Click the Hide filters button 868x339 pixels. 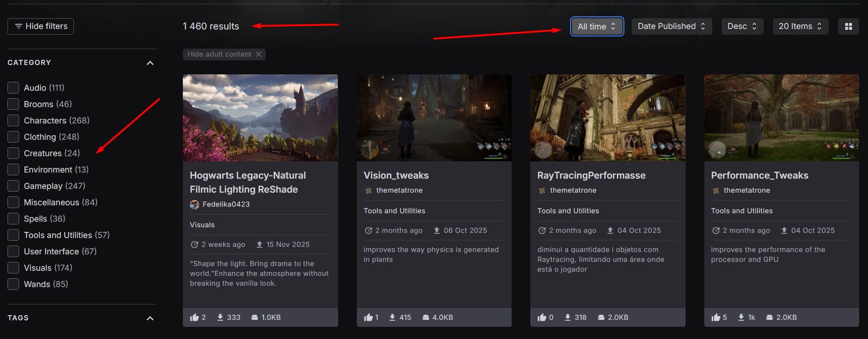[x=41, y=27]
